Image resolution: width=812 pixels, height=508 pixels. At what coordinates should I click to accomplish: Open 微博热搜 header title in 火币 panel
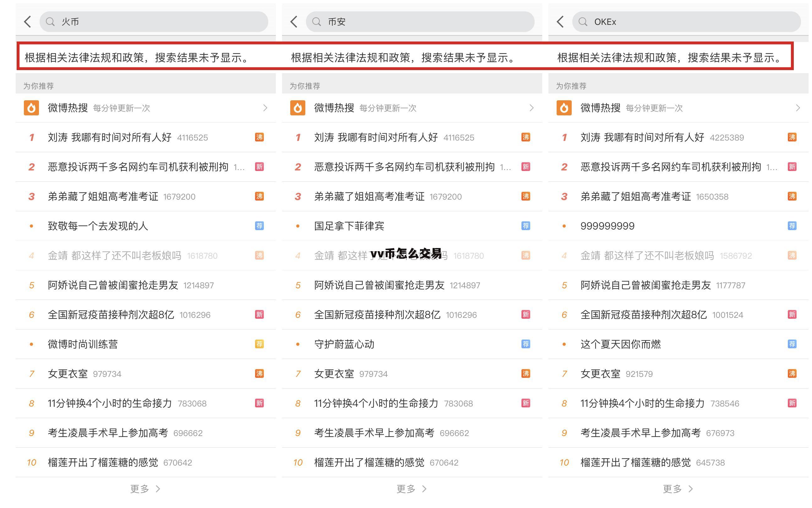click(68, 108)
